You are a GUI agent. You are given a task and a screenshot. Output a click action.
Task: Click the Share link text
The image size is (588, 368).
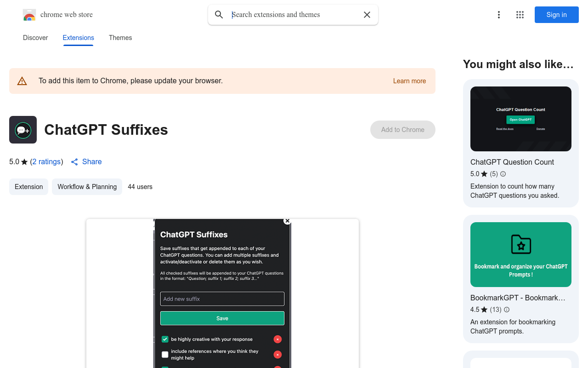[92, 162]
